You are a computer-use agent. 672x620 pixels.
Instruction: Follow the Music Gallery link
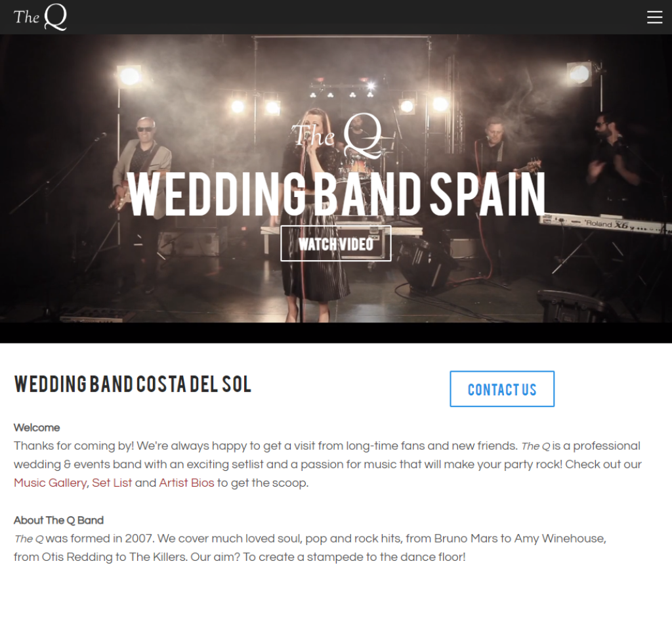50,483
